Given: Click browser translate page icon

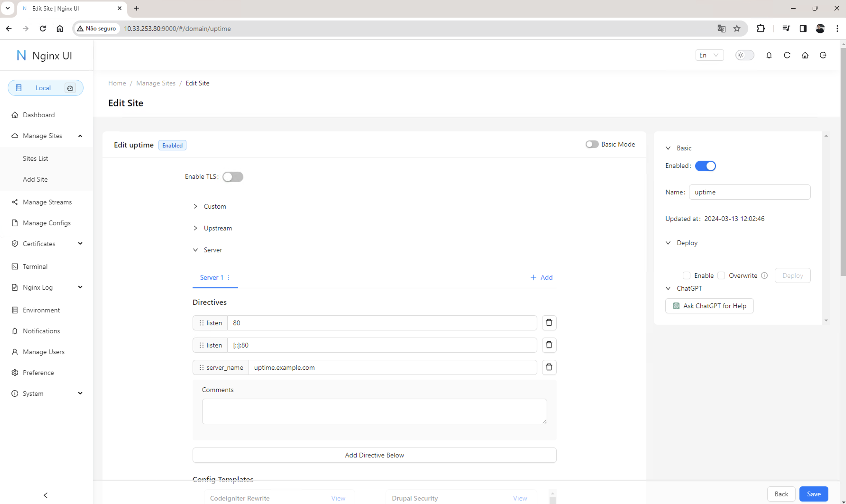Looking at the screenshot, I should point(721,28).
